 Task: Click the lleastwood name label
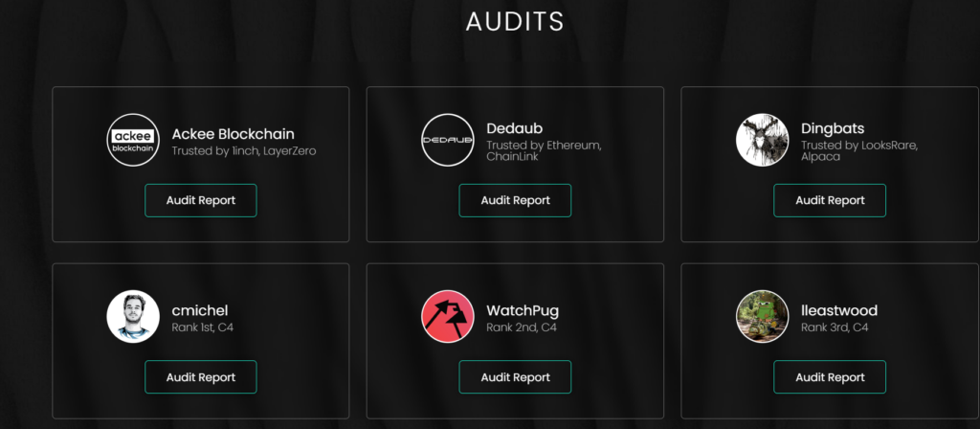(x=839, y=310)
